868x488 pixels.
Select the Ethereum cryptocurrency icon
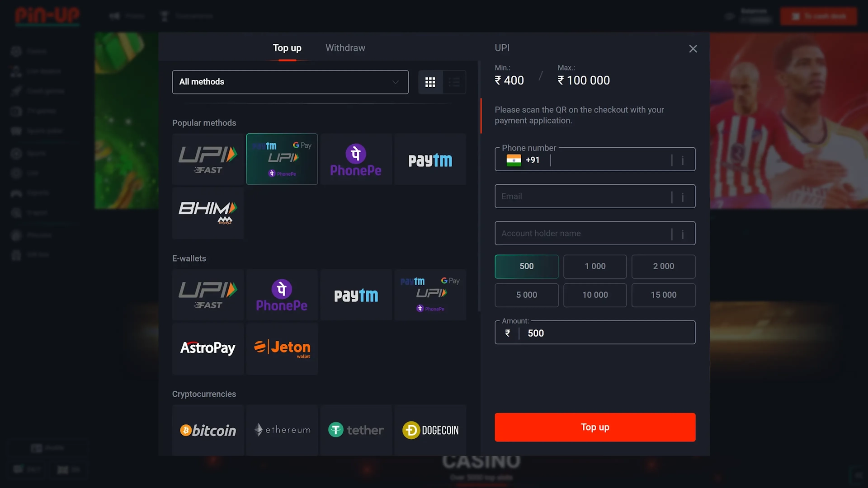(x=282, y=430)
